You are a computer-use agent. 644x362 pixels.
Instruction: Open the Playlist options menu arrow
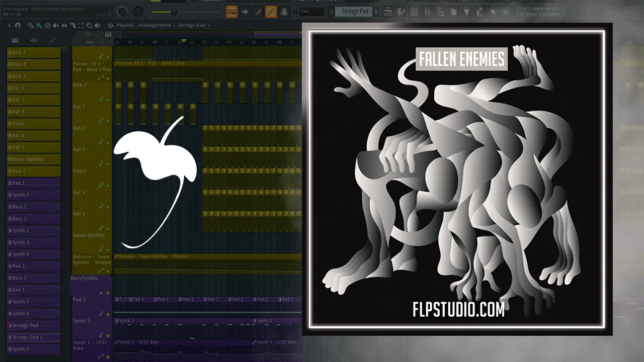(9, 25)
